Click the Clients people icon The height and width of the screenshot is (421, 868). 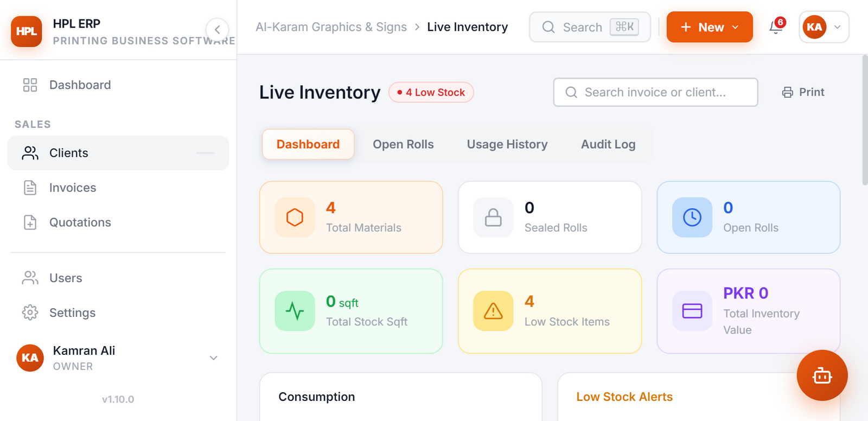pyautogui.click(x=30, y=153)
